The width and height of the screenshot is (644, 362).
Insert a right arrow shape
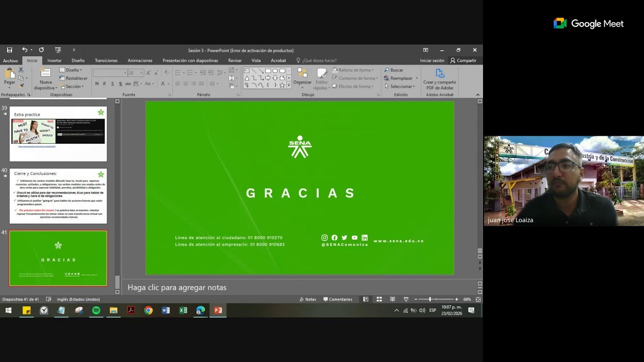pyautogui.click(x=268, y=78)
